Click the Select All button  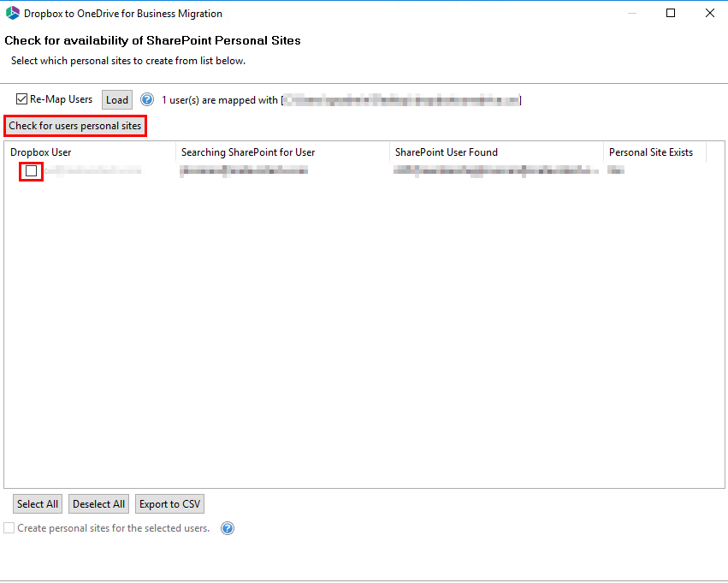[x=37, y=503]
